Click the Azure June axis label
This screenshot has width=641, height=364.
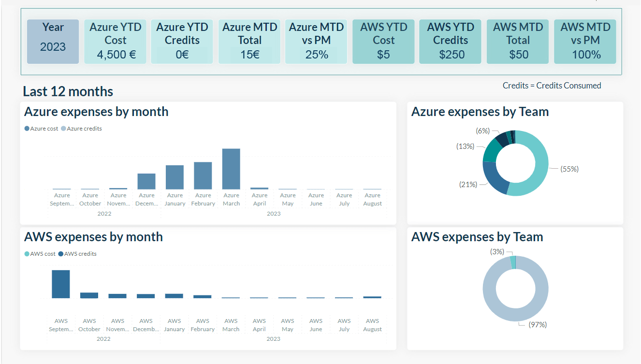tap(316, 200)
